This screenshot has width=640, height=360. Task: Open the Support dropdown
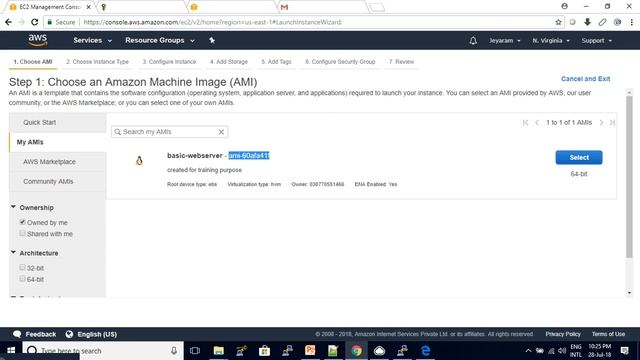tap(596, 40)
